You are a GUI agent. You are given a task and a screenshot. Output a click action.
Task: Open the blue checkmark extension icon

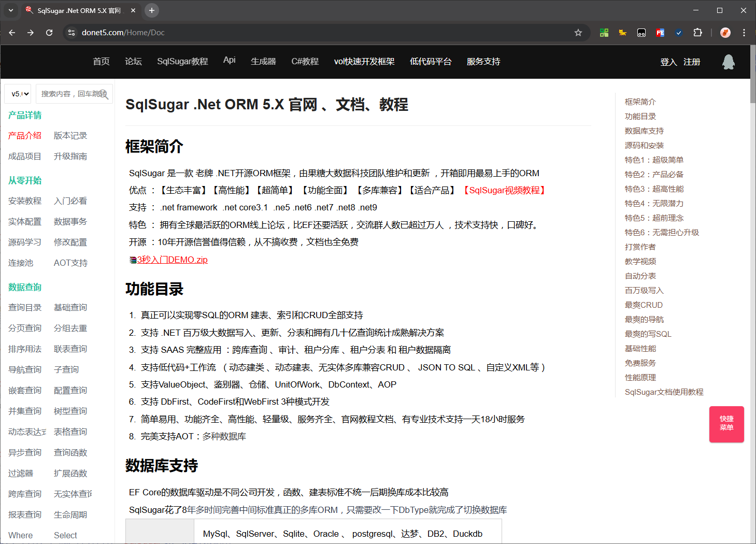679,33
